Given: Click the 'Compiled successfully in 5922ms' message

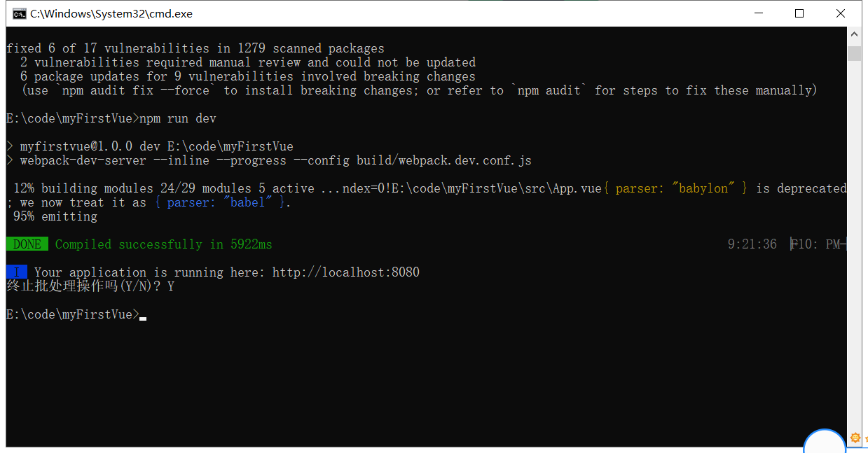Looking at the screenshot, I should (163, 244).
